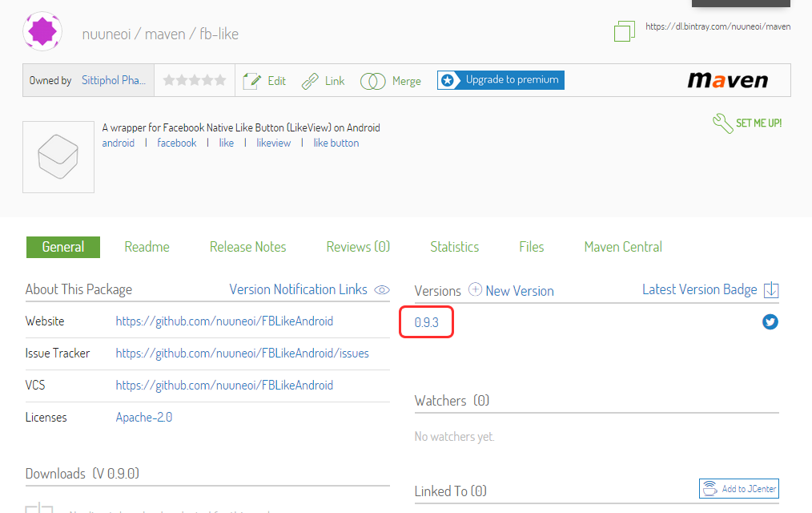
Task: Click Add to JCenter button
Action: pos(738,489)
